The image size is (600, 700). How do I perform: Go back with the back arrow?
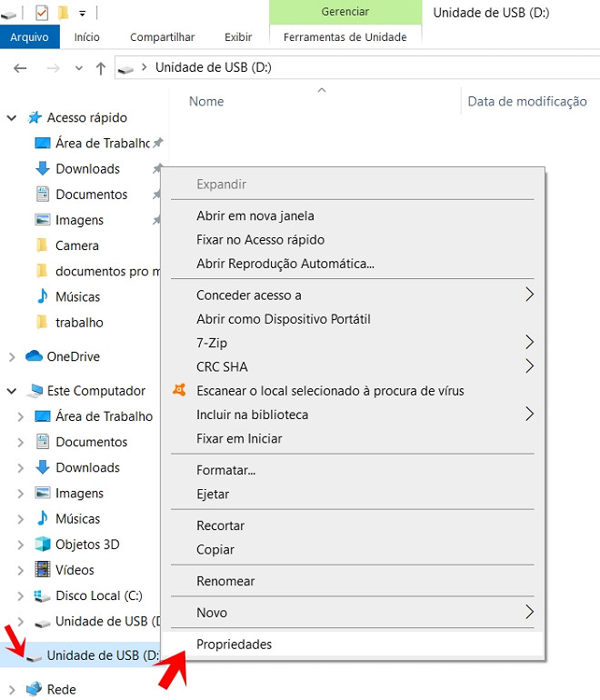(20, 68)
